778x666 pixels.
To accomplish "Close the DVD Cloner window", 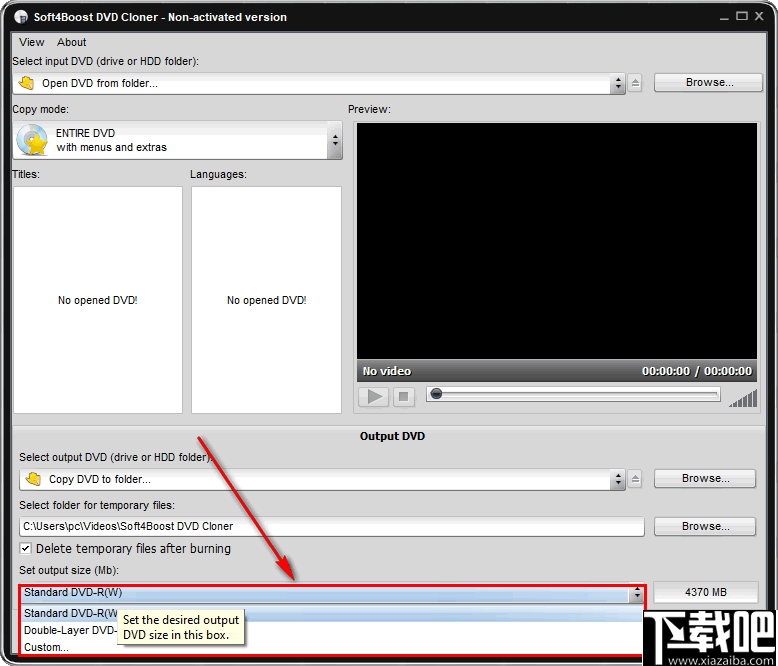I will [x=759, y=16].
